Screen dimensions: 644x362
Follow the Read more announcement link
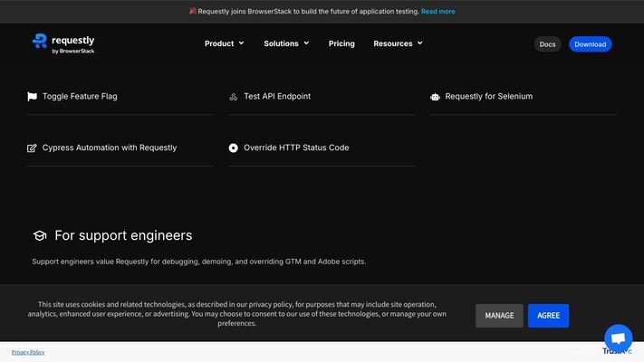click(x=438, y=12)
